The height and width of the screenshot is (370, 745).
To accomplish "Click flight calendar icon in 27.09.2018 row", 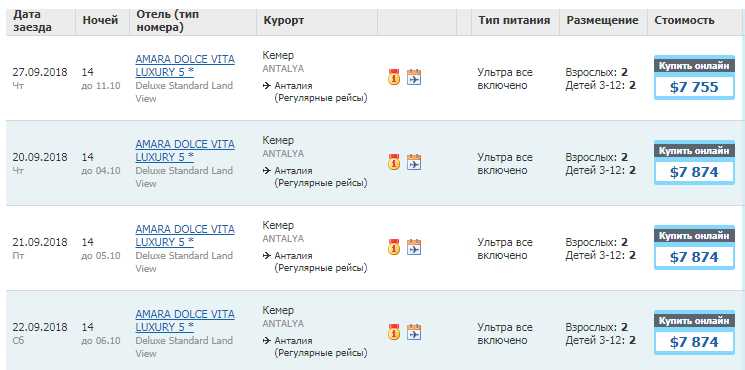I will tap(414, 77).
